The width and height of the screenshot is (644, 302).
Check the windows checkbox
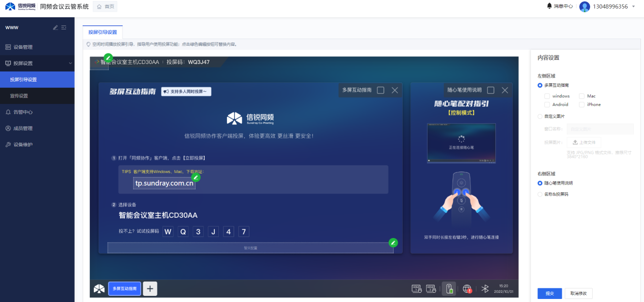pyautogui.click(x=547, y=96)
